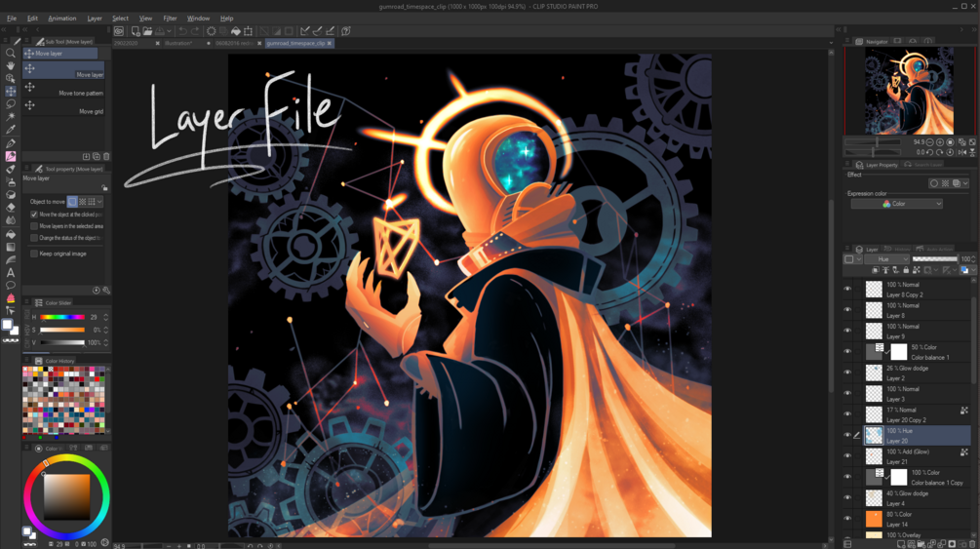Click the Help support icon in command bar
This screenshot has width=980, height=549.
[x=345, y=30]
